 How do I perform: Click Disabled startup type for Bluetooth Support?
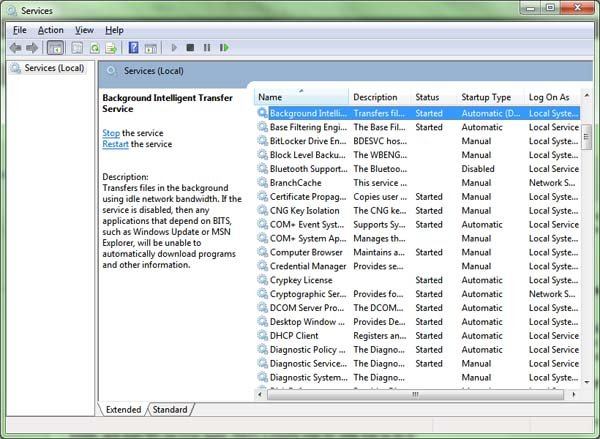478,169
